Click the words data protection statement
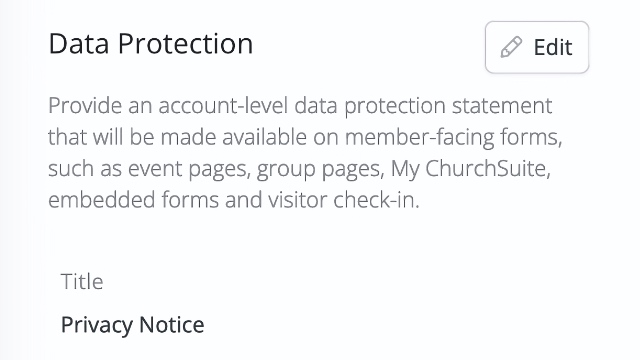Viewport: 640px width, 360px height. (423, 106)
